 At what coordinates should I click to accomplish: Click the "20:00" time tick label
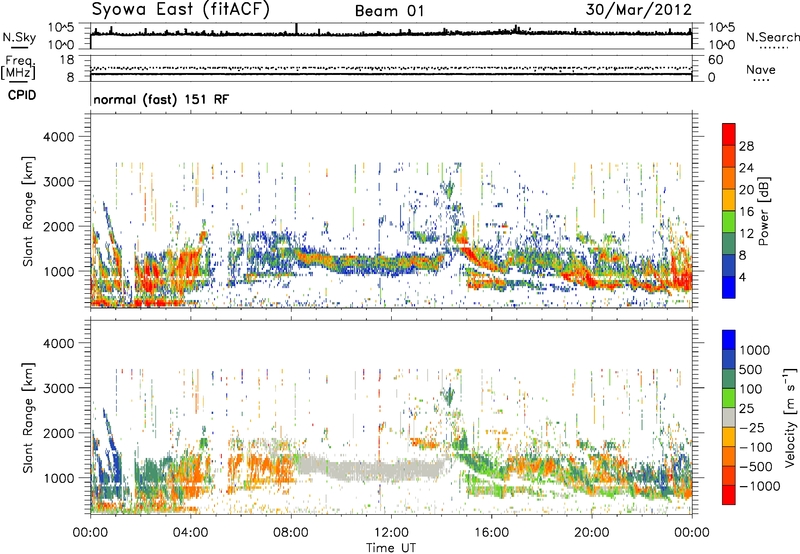coord(591,533)
